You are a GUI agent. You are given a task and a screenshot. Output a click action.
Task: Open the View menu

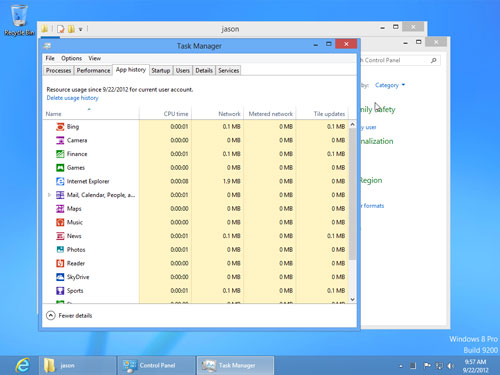(95, 58)
